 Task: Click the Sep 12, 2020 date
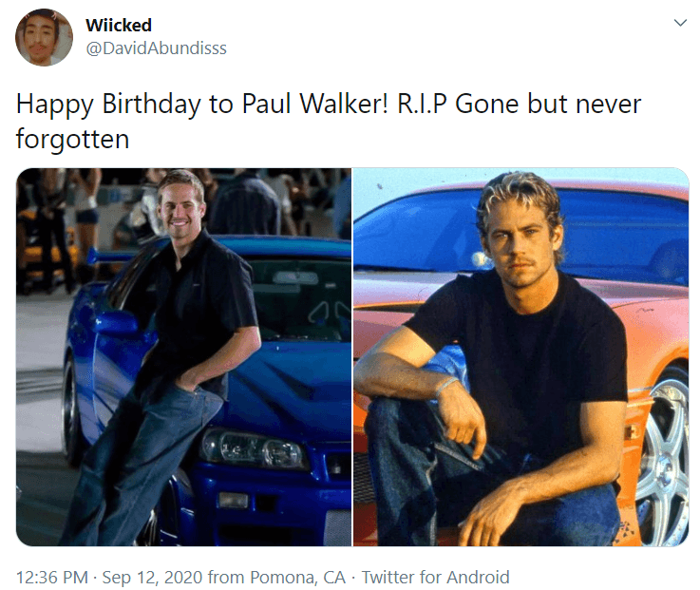coord(152,577)
